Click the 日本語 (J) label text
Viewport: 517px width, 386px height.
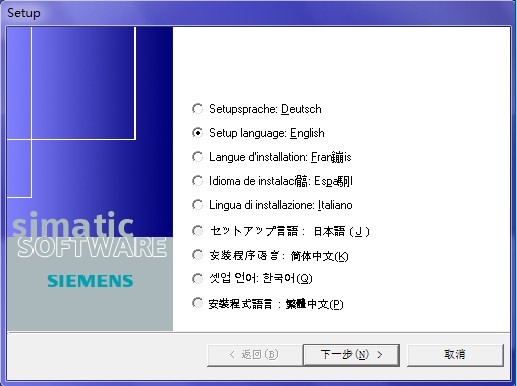click(342, 231)
